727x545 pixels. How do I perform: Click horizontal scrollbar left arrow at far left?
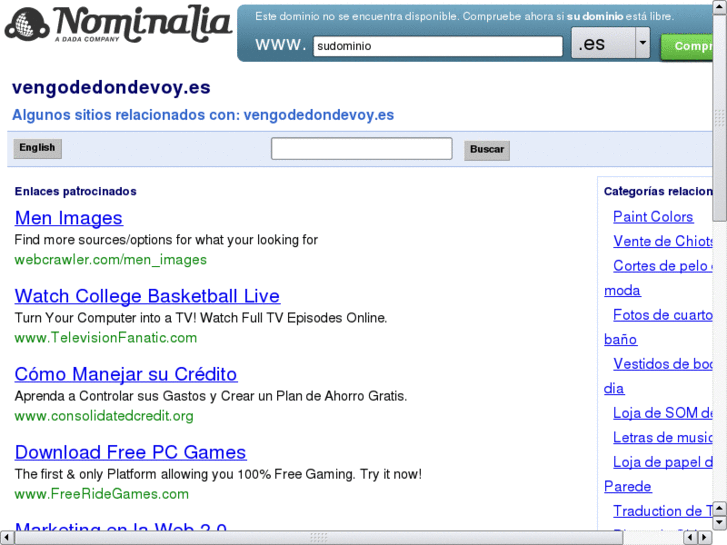(x=6, y=538)
